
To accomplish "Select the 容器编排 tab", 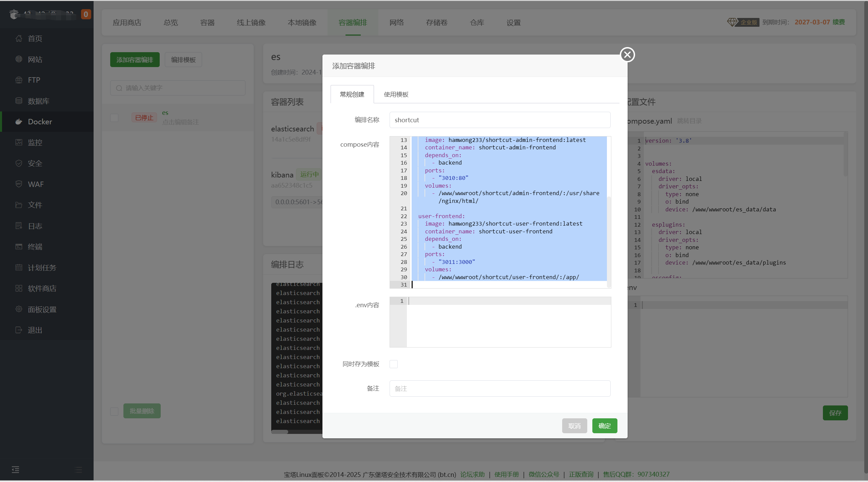I will [353, 23].
